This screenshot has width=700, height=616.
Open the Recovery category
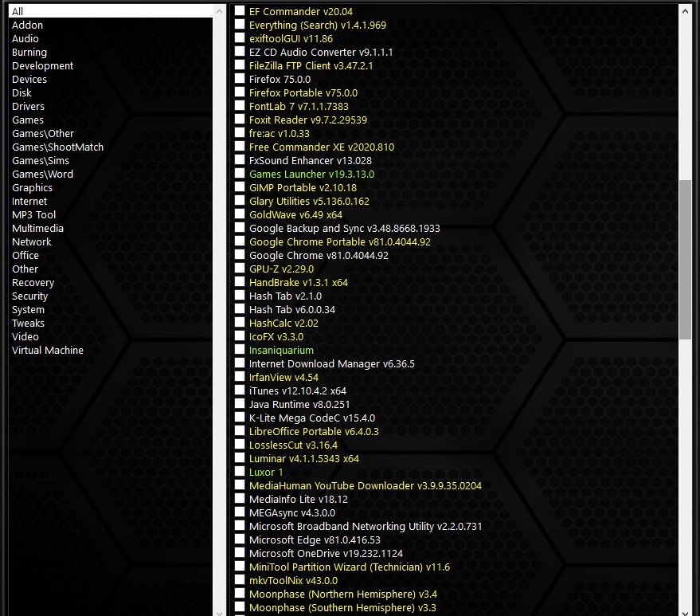pyautogui.click(x=33, y=282)
